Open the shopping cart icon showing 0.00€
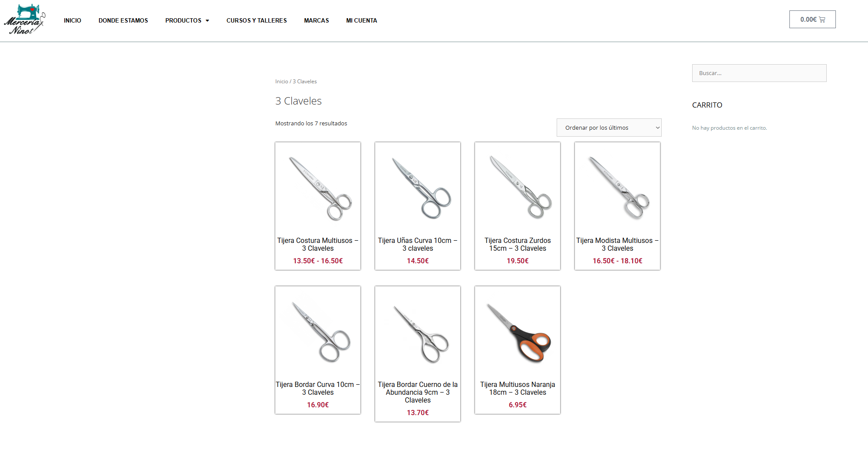 pos(812,20)
